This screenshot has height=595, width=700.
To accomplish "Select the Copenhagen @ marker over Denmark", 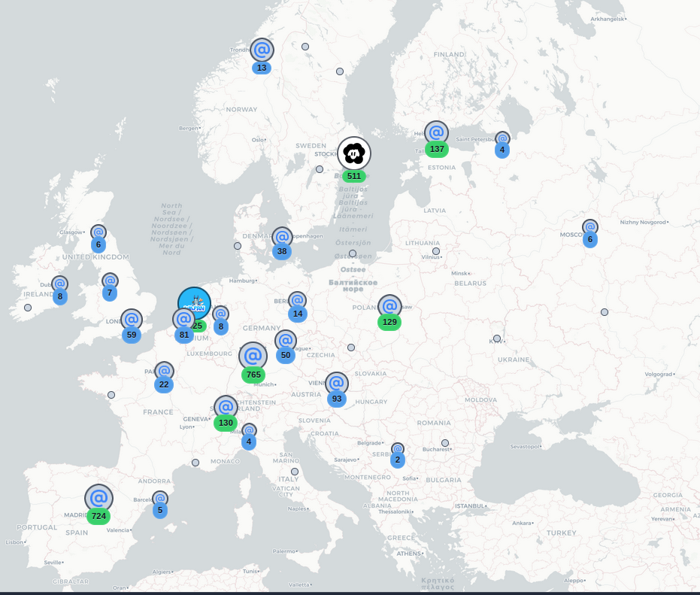I will 281,236.
